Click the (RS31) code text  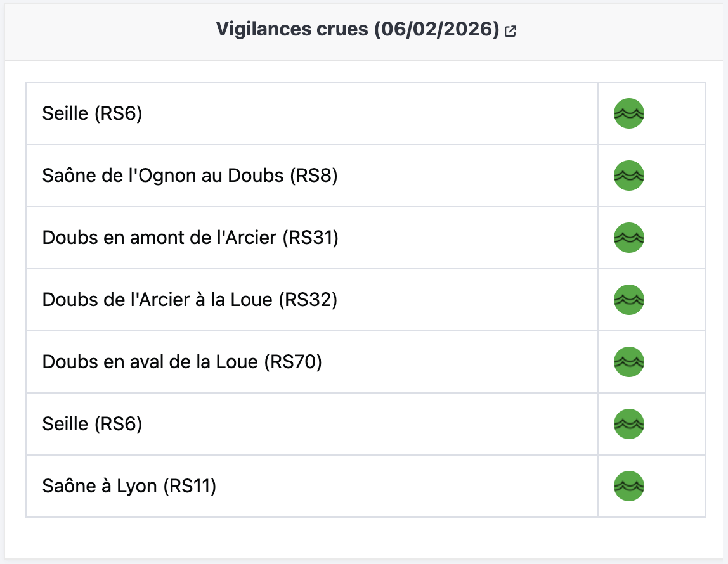tap(310, 238)
